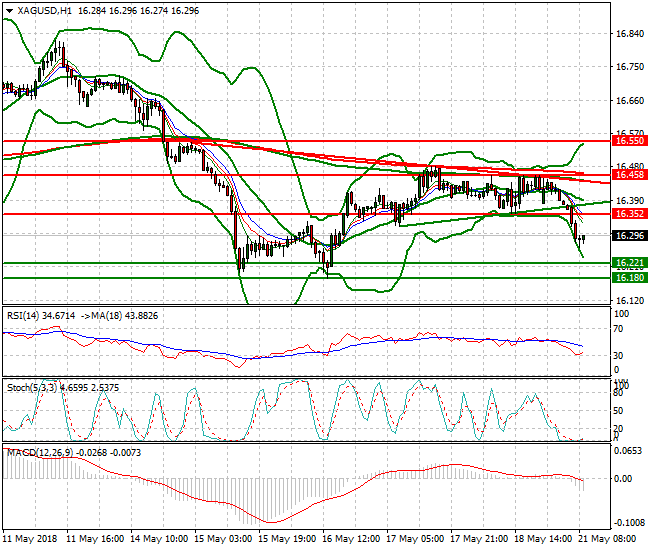Click the 11 May 2018 date label

(x=30, y=539)
